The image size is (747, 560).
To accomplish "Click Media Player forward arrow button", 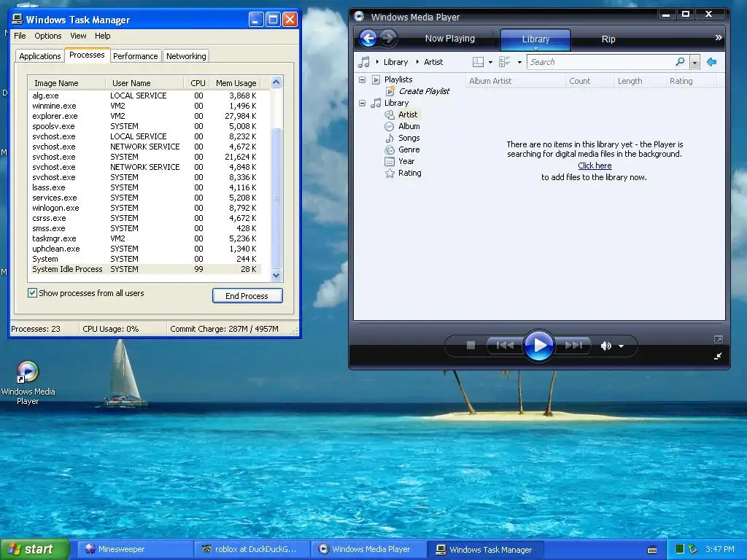I will point(388,38).
